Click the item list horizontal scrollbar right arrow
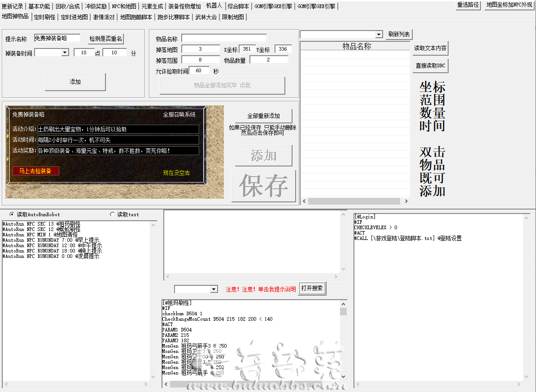Image resolution: width=536 pixels, height=392 pixels. pyautogui.click(x=406, y=201)
